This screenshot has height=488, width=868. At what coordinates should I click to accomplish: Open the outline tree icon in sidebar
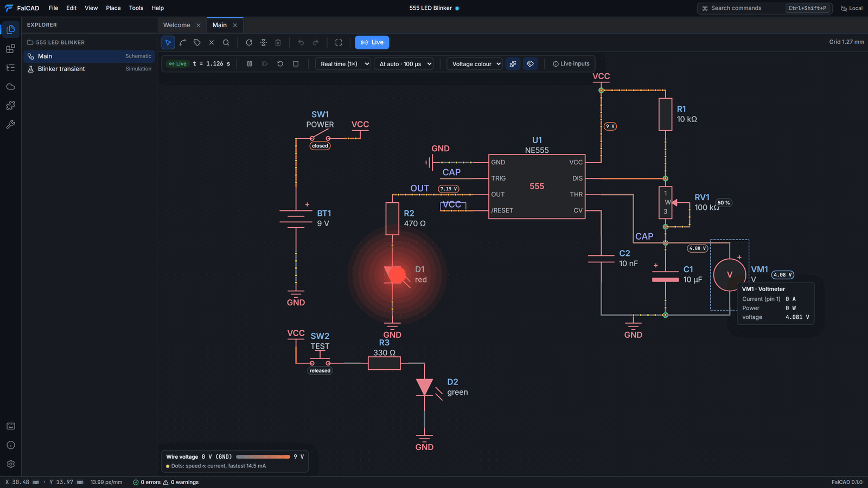[10, 68]
